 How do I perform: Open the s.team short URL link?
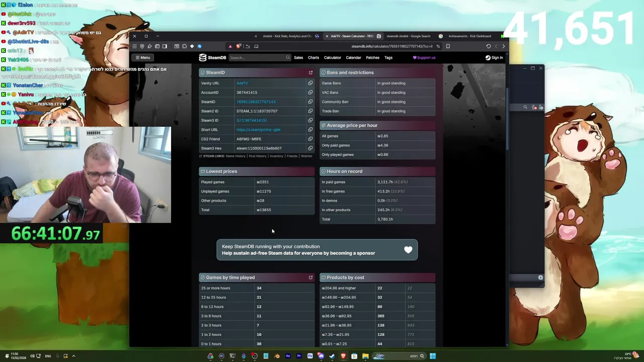tap(259, 130)
